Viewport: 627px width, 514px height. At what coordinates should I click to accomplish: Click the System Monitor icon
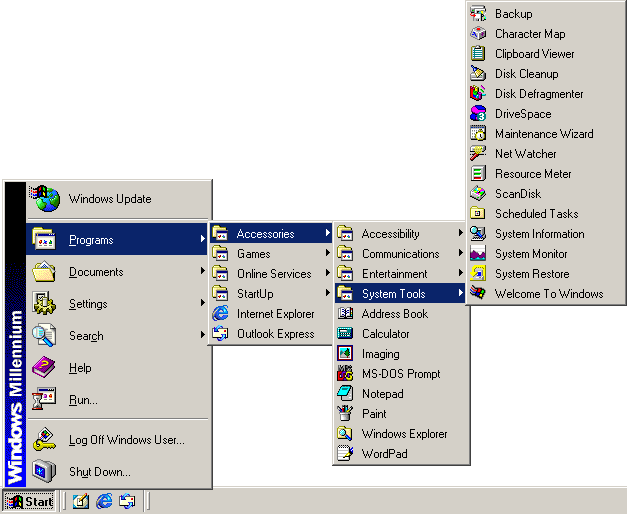tap(478, 254)
